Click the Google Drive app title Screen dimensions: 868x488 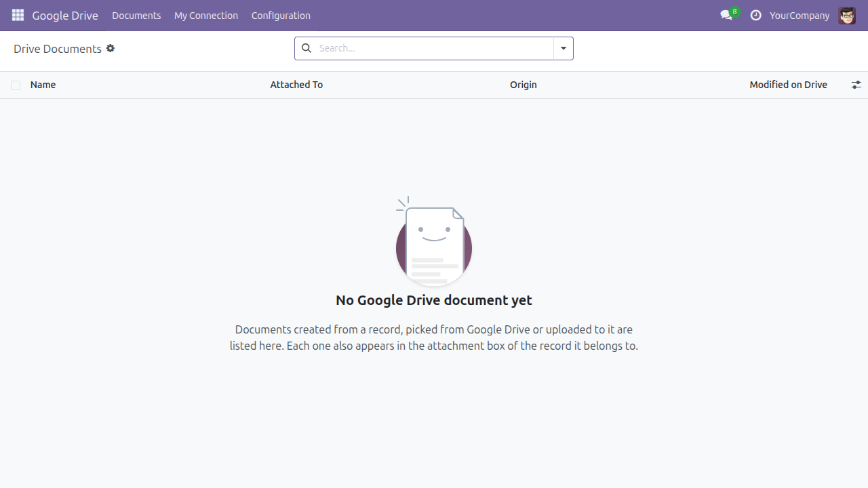pyautogui.click(x=65, y=15)
